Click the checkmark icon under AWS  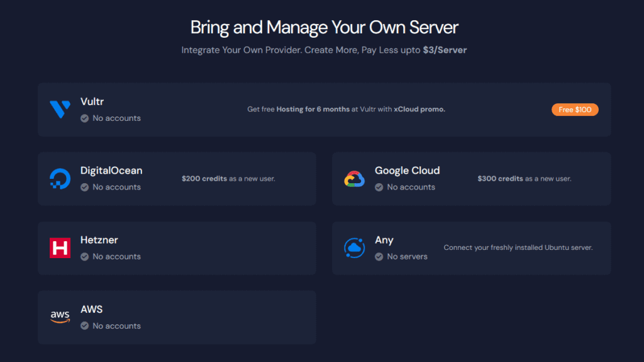[84, 326]
